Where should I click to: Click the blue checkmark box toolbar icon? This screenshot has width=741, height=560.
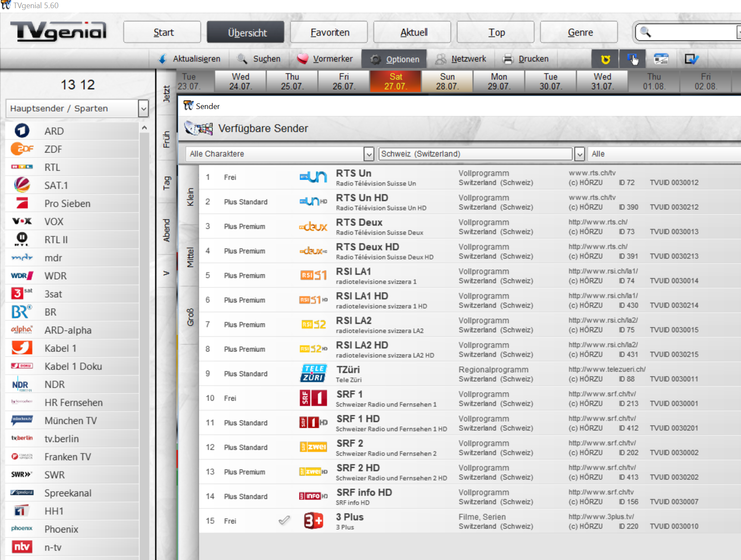click(691, 59)
